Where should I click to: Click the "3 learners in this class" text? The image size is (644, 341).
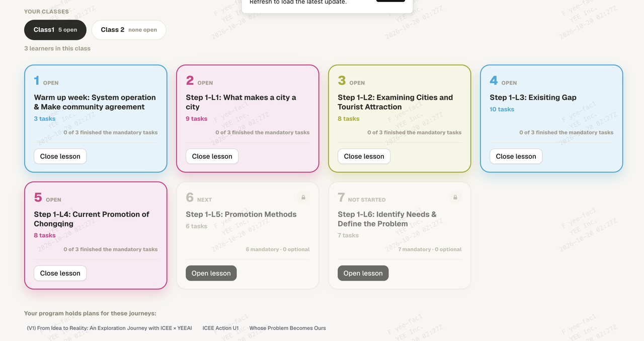point(57,48)
